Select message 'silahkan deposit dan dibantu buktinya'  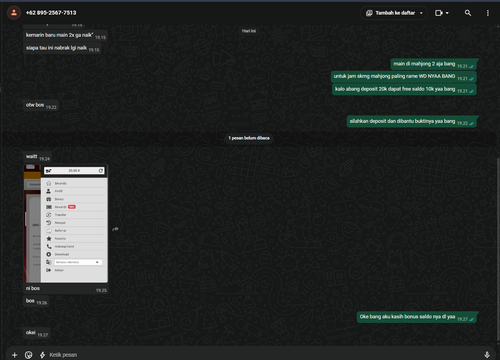click(412, 121)
